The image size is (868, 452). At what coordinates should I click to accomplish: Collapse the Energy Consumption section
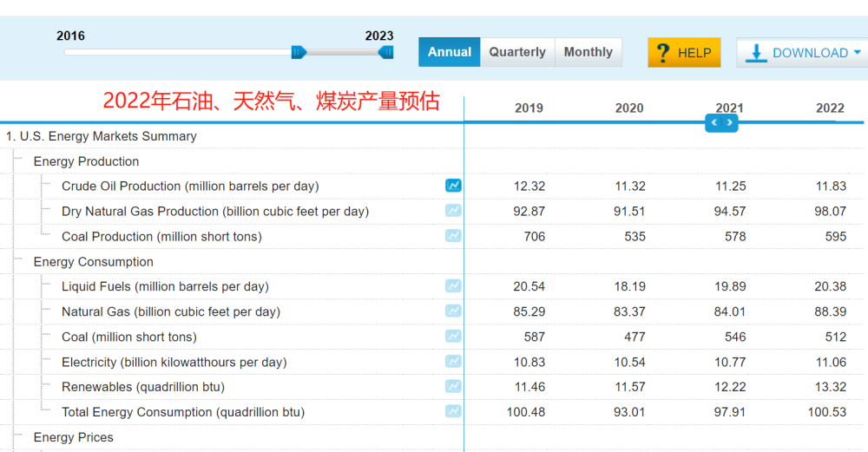(x=93, y=262)
